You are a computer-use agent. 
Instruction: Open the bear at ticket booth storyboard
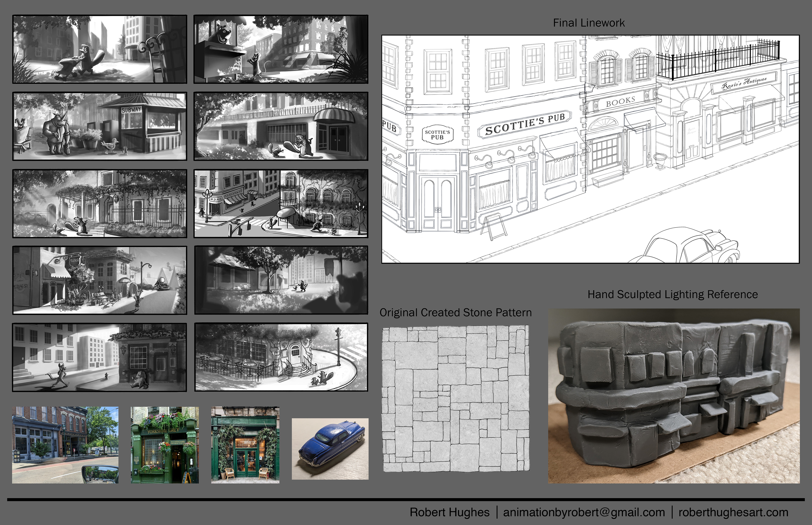281,49
